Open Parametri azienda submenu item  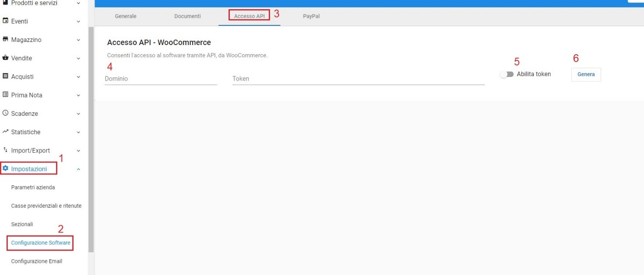coord(33,187)
